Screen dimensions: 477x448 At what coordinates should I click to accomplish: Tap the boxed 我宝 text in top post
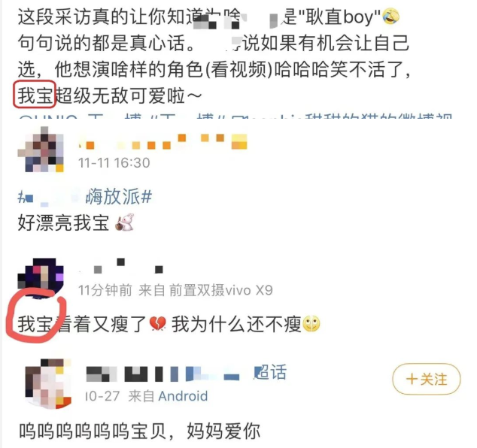click(34, 95)
